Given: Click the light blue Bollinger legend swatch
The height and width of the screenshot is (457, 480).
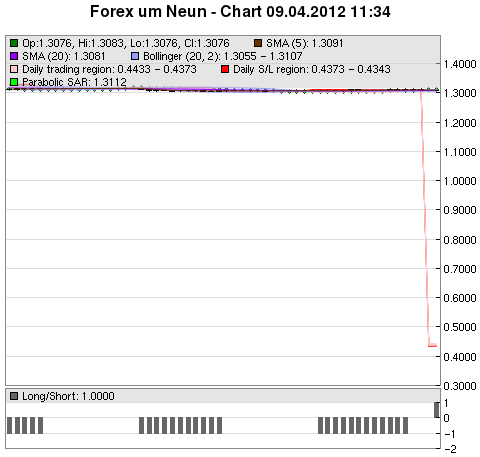Looking at the screenshot, I should 135,56.
